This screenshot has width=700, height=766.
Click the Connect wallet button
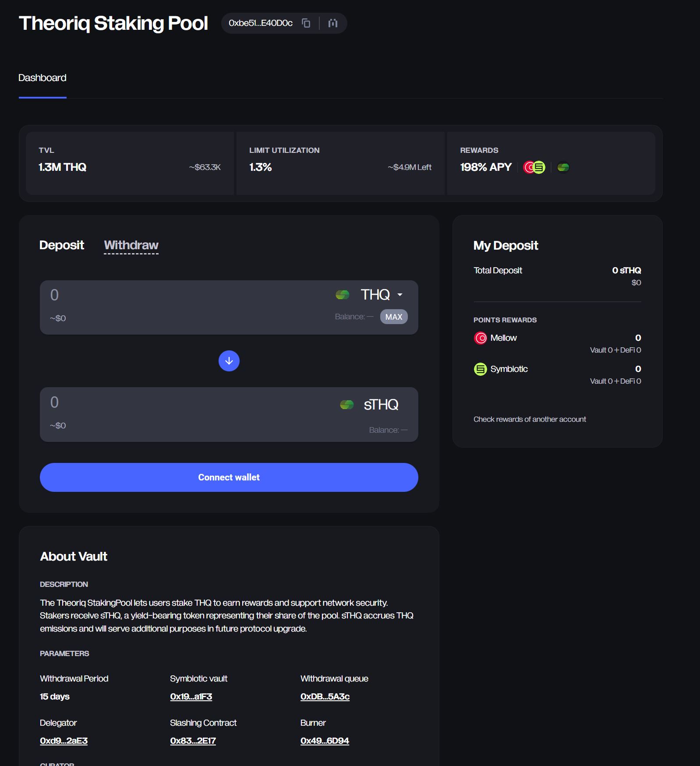(229, 477)
